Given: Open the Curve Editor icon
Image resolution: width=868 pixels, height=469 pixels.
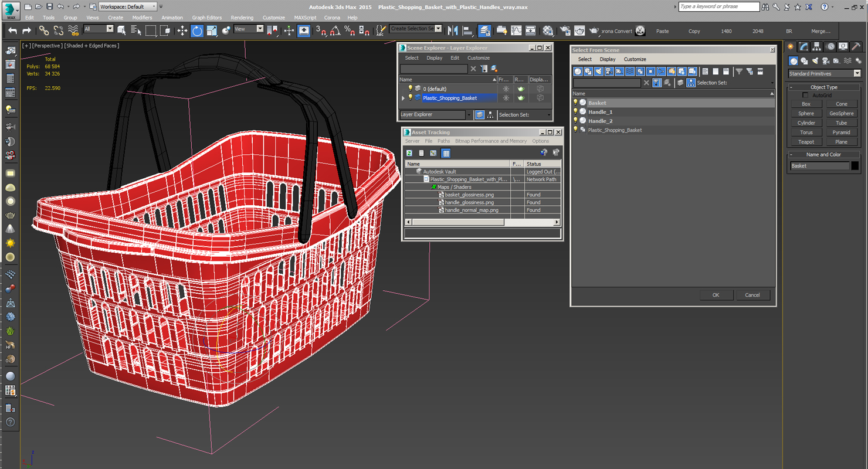Looking at the screenshot, I should (516, 31).
